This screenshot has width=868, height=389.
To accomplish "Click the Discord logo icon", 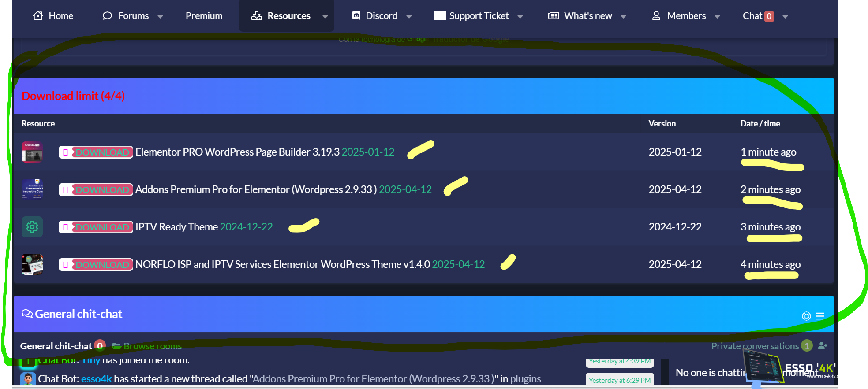I will 356,16.
